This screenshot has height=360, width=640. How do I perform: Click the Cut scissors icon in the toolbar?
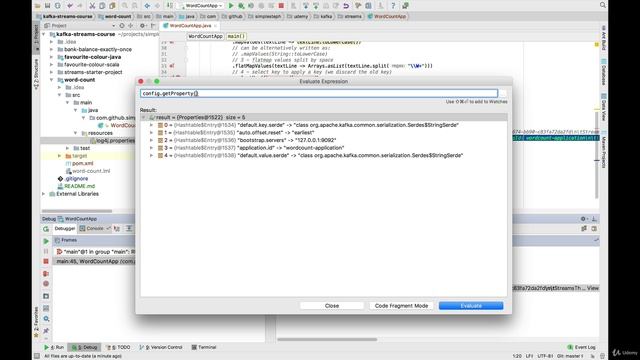pos(92,6)
